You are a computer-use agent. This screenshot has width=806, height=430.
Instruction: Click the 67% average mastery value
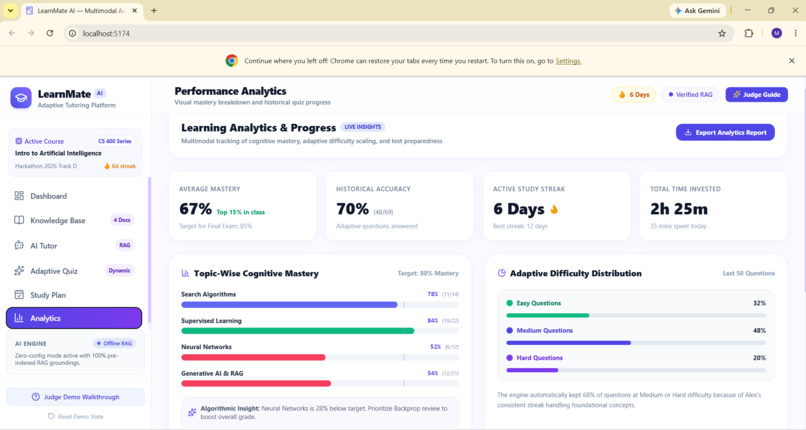(195, 209)
